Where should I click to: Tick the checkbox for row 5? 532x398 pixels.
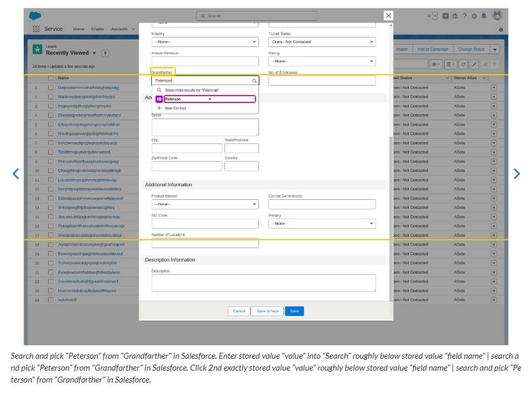point(51,124)
